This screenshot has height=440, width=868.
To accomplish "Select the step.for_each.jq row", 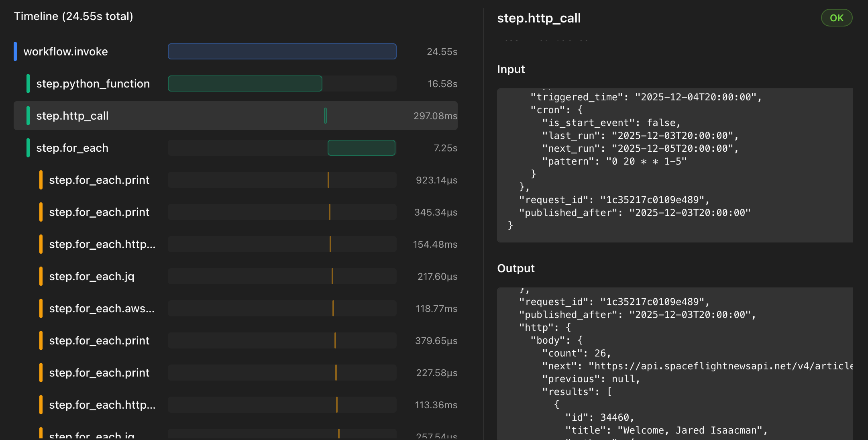I will (x=92, y=276).
